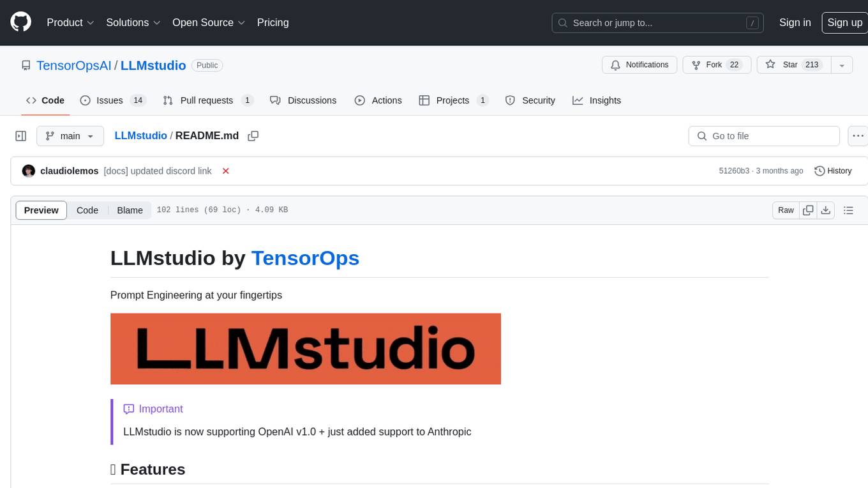This screenshot has height=488, width=868.
Task: Open the README outline list
Action: click(x=848, y=210)
